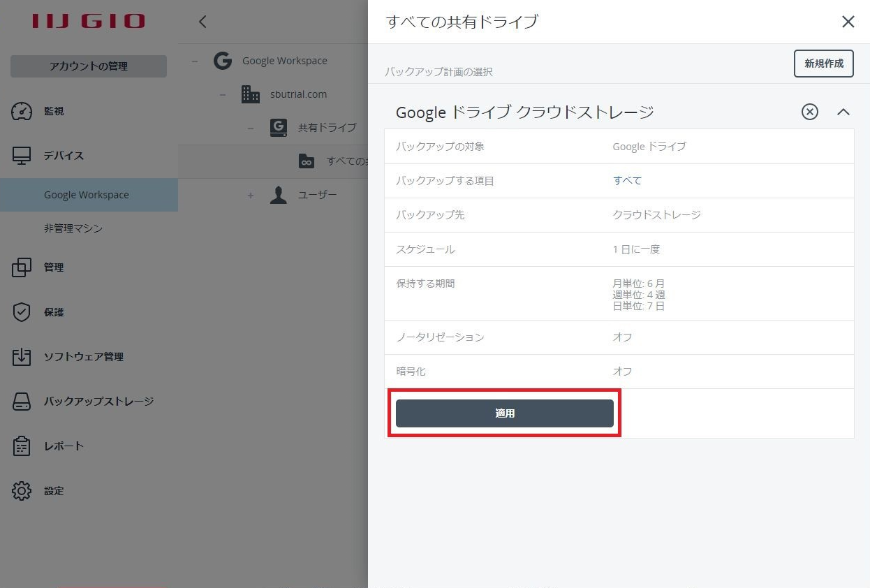Image resolution: width=870 pixels, height=588 pixels.
Task: Select the デバイス monitor icon
Action: click(x=22, y=156)
